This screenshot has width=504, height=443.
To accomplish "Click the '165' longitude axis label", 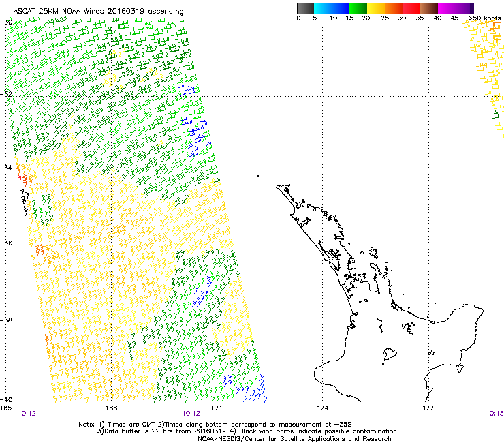I will [x=5, y=408].
